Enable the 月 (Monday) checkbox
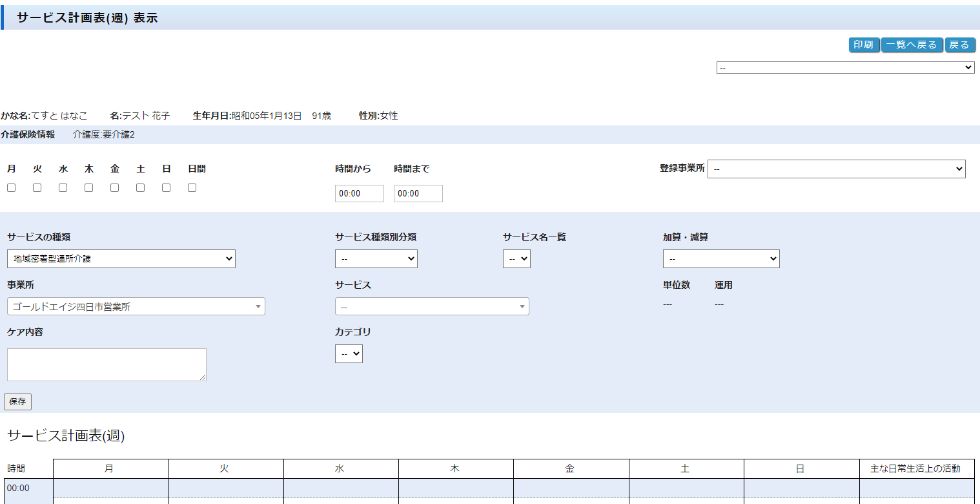The width and height of the screenshot is (980, 504). [x=11, y=188]
